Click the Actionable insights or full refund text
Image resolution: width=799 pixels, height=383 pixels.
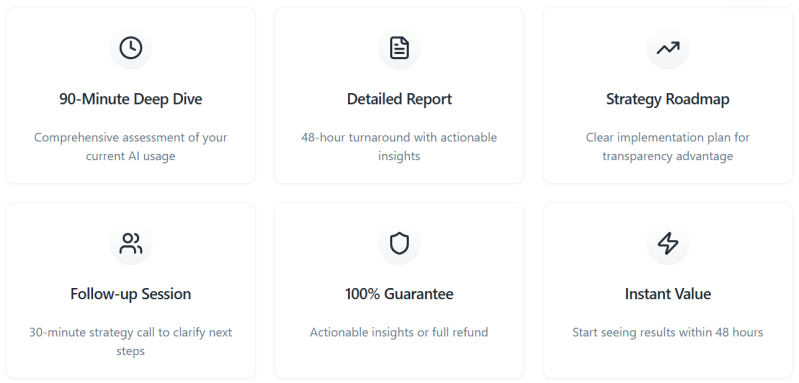pos(399,333)
